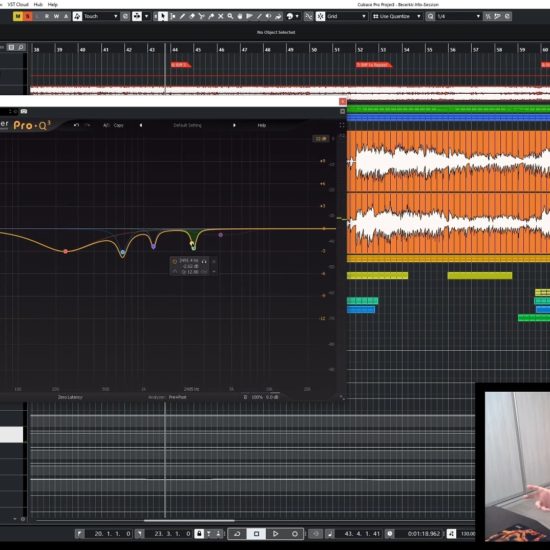
Task: Open Default Setting preset menu in Pro-Q
Action: pos(187,125)
